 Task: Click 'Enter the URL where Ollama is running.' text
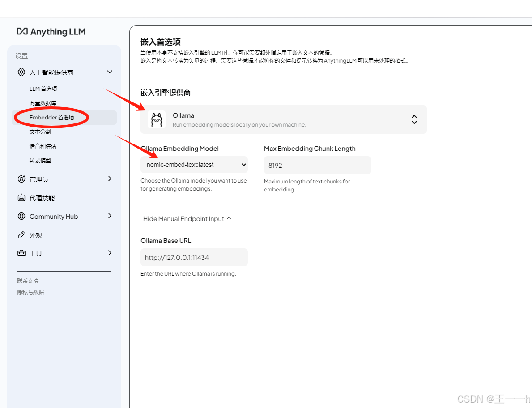188,274
